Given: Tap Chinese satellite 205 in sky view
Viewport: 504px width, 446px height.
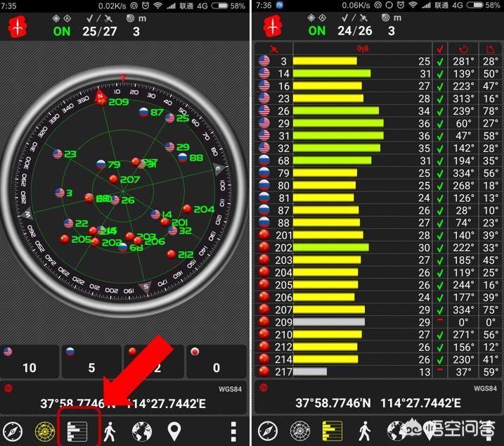Looking at the screenshot, I should click(65, 239).
